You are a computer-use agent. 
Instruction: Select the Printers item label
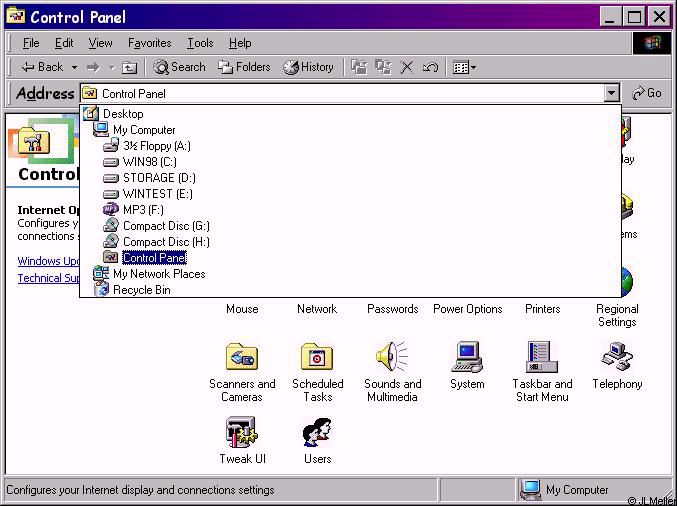[x=543, y=309]
